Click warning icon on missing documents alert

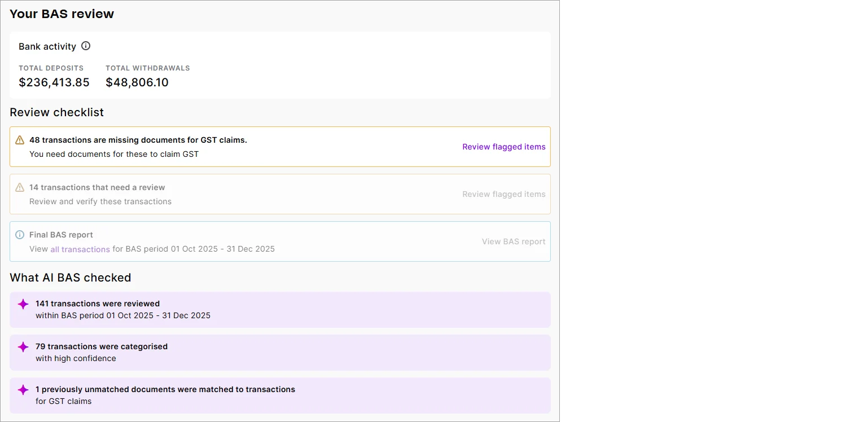click(x=20, y=140)
